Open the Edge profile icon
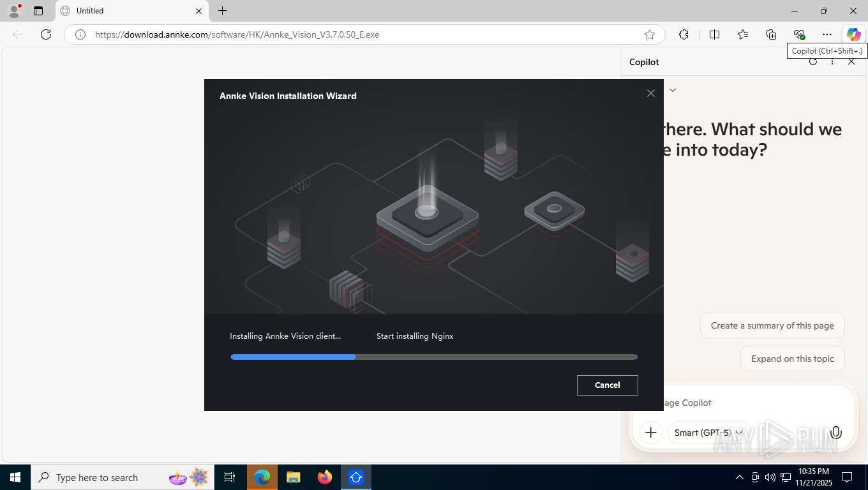Image resolution: width=868 pixels, height=490 pixels. [14, 11]
